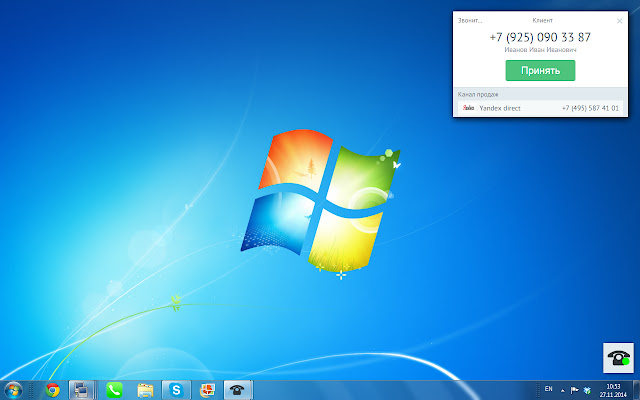Open Action Center flag icon in the tray
Screen dimensions: 640x400
tap(575, 391)
